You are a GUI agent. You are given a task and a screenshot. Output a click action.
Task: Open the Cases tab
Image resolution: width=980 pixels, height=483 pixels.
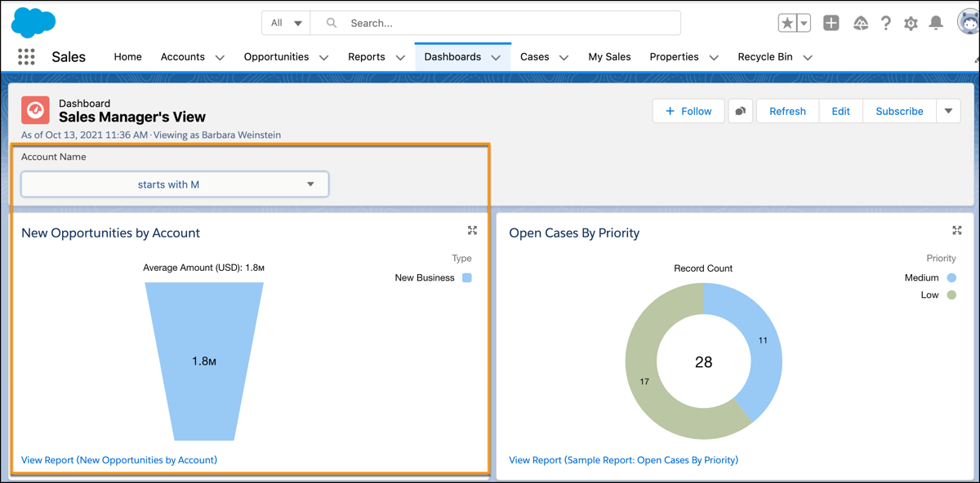click(535, 57)
